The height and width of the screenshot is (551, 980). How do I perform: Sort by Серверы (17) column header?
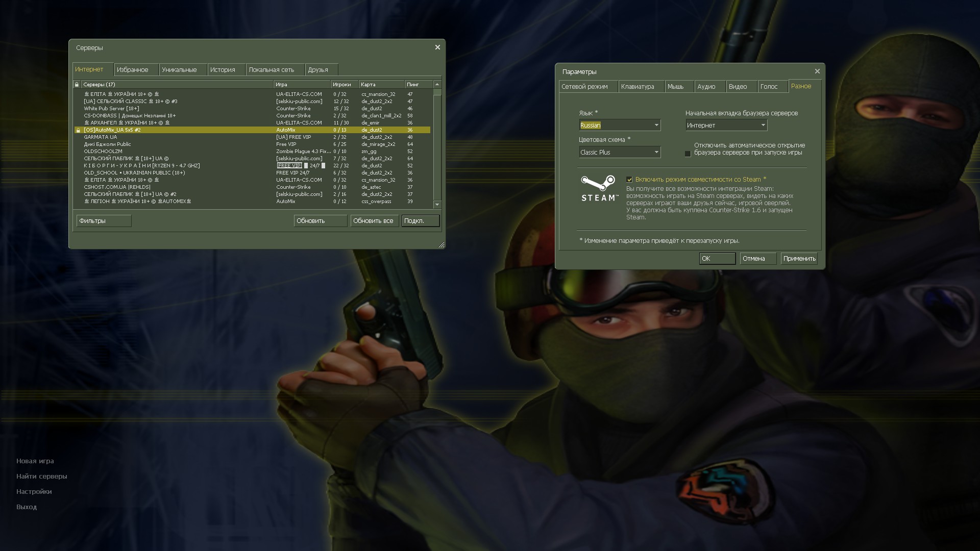point(177,84)
